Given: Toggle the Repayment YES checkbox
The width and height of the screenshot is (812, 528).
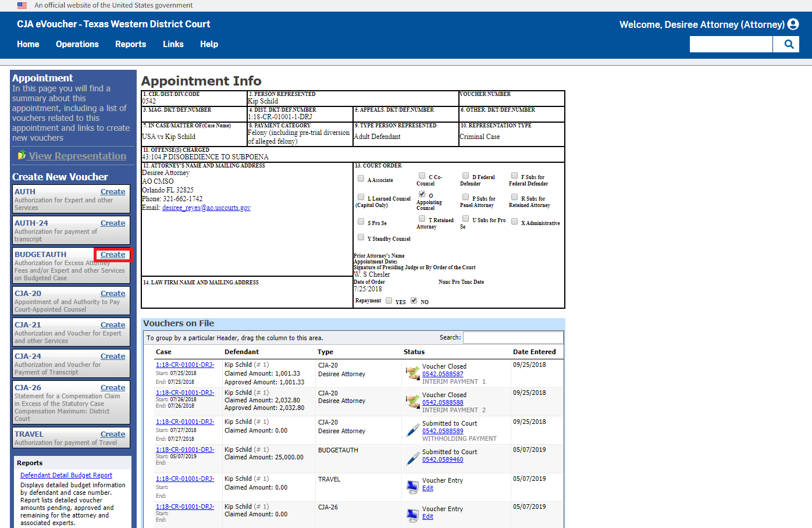Looking at the screenshot, I should pyautogui.click(x=389, y=301).
